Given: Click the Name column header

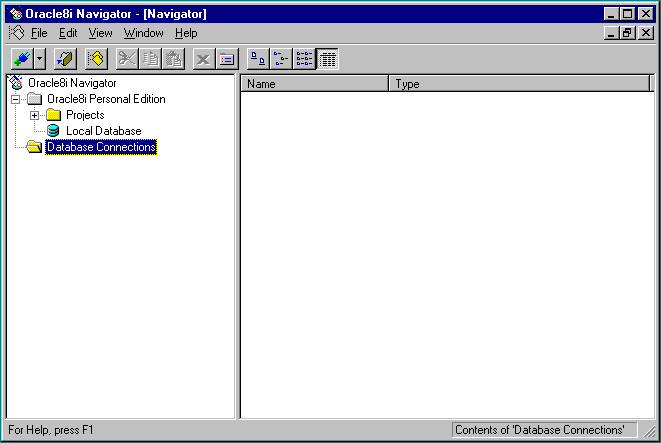Looking at the screenshot, I should click(314, 84).
